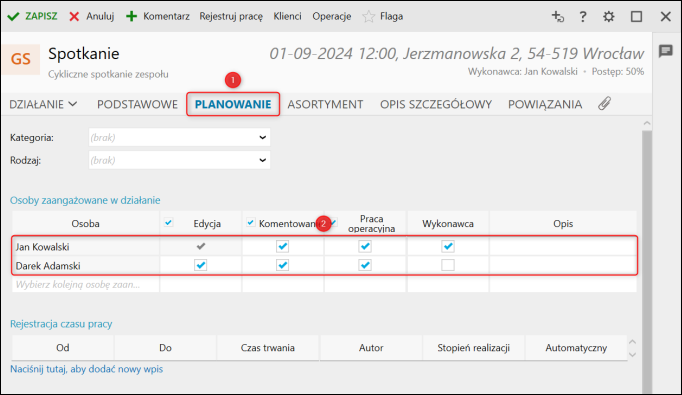Click the Rejestruj pracę button
Image resolution: width=682 pixels, height=395 pixels.
click(231, 17)
